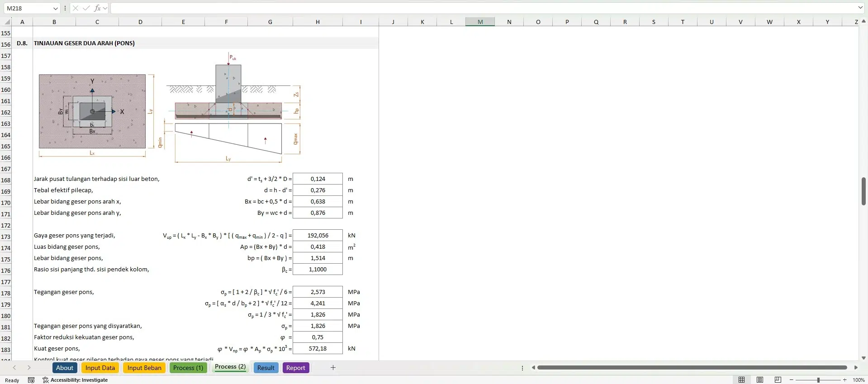Add a new sheet with plus icon

click(333, 368)
